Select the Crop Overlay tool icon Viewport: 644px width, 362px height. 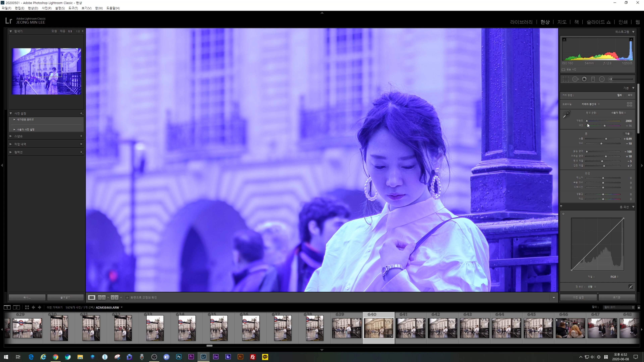[x=566, y=79]
